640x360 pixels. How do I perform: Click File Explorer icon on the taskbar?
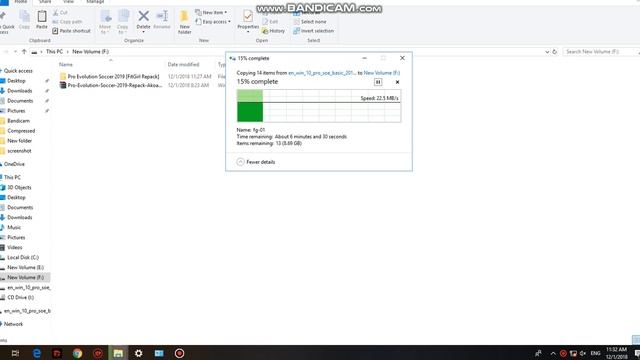coord(118,353)
